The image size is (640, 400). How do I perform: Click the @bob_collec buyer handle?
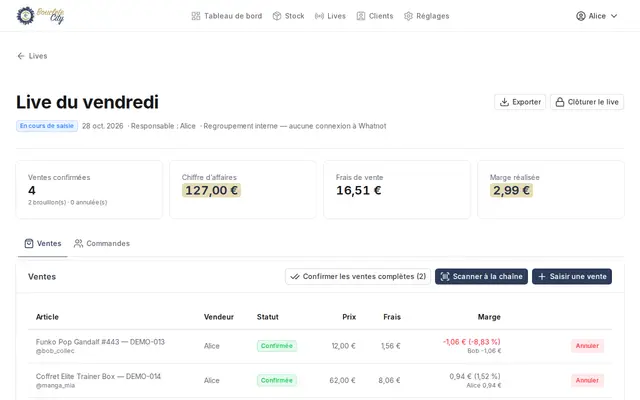(55, 351)
